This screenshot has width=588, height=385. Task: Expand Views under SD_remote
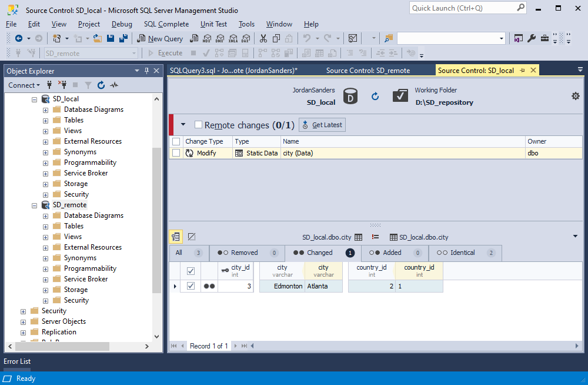[x=45, y=237]
